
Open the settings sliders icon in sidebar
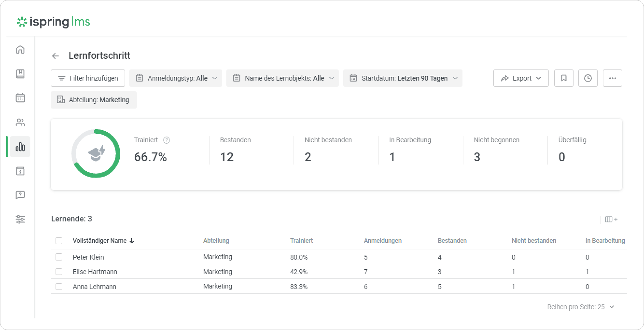point(20,219)
